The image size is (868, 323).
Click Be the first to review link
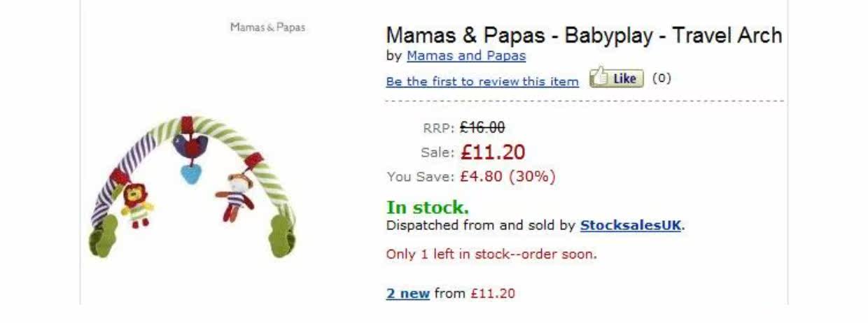point(482,82)
